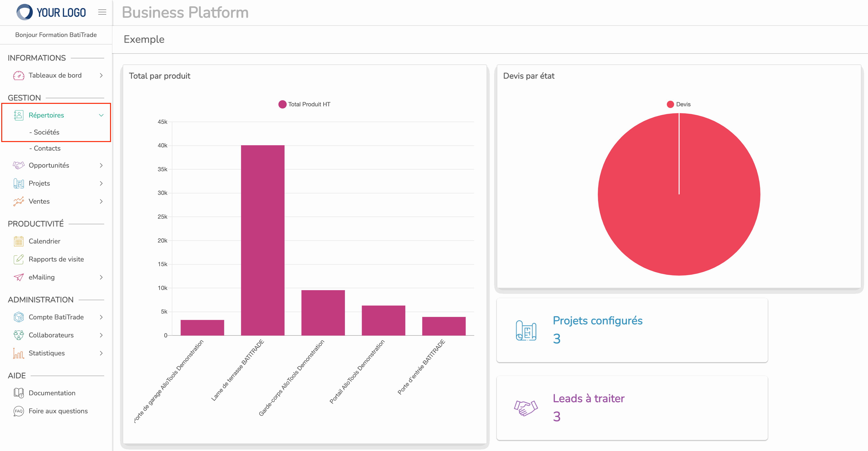Click the Projets configurés count 3
The width and height of the screenshot is (868, 451).
click(x=557, y=339)
